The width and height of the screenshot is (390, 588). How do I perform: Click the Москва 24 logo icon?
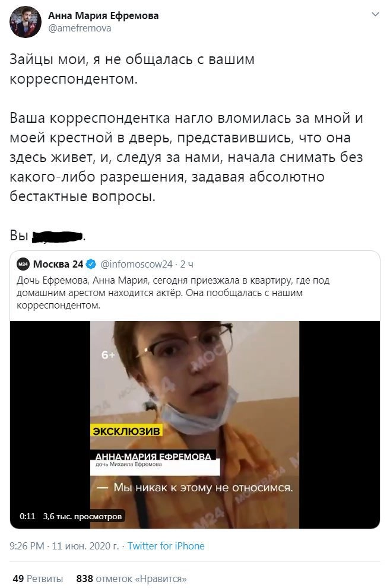coord(23,264)
